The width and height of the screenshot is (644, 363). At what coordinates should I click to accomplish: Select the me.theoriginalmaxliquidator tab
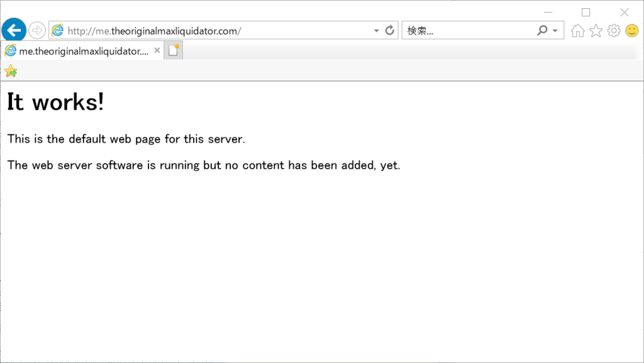pos(82,51)
